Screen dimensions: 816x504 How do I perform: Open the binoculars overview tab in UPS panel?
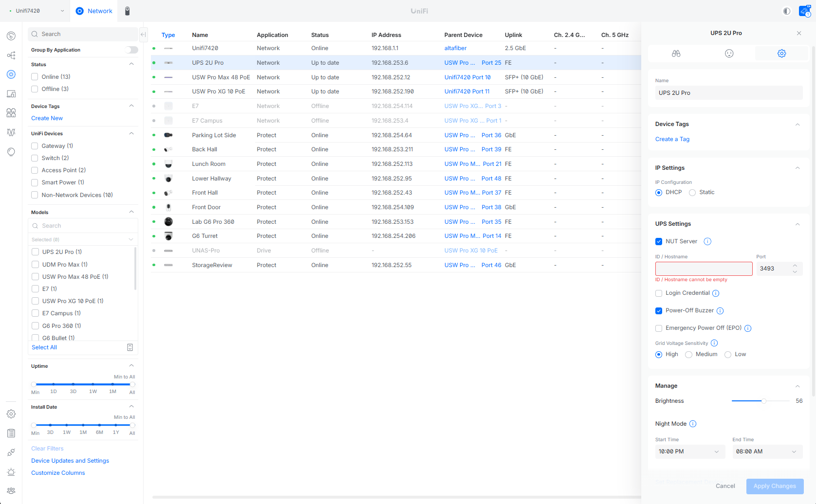[676, 54]
